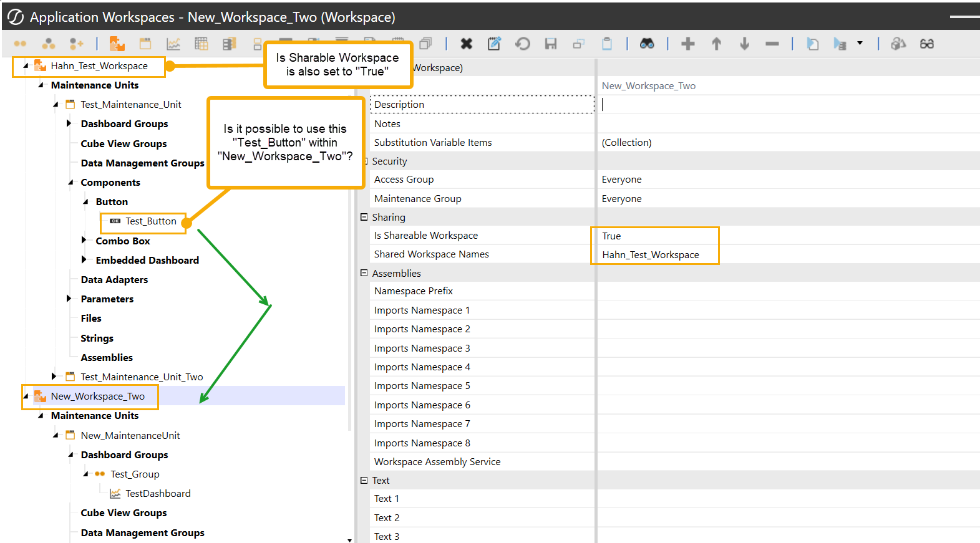Click the plus icon in the toolbar
The width and height of the screenshot is (980, 543).
point(687,44)
